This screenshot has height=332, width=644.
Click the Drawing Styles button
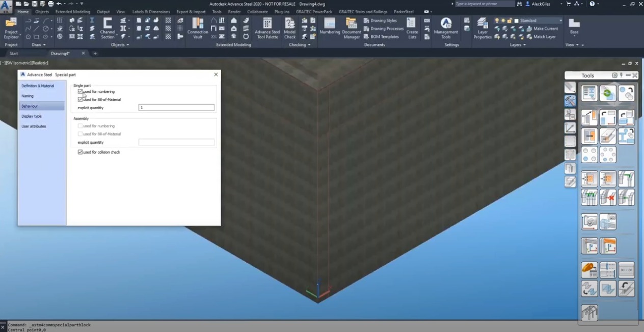[380, 21]
